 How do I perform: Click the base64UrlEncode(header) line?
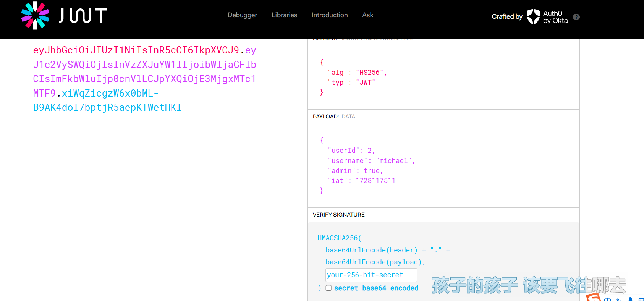[388, 250]
